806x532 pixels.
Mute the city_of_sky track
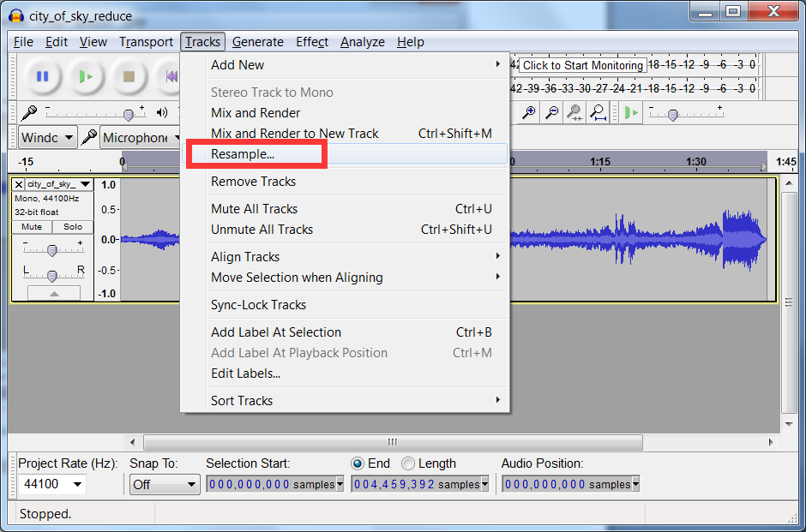click(32, 227)
